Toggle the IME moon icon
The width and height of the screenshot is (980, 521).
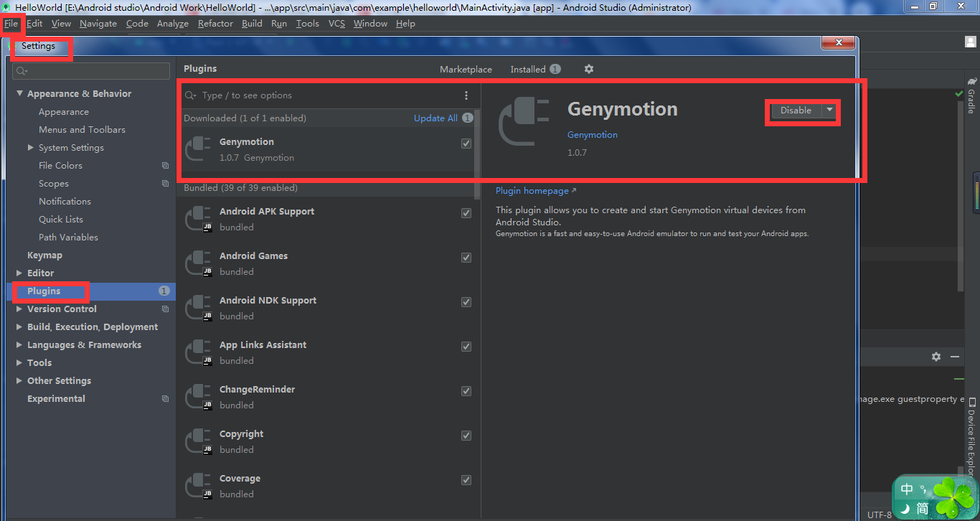pos(905,509)
